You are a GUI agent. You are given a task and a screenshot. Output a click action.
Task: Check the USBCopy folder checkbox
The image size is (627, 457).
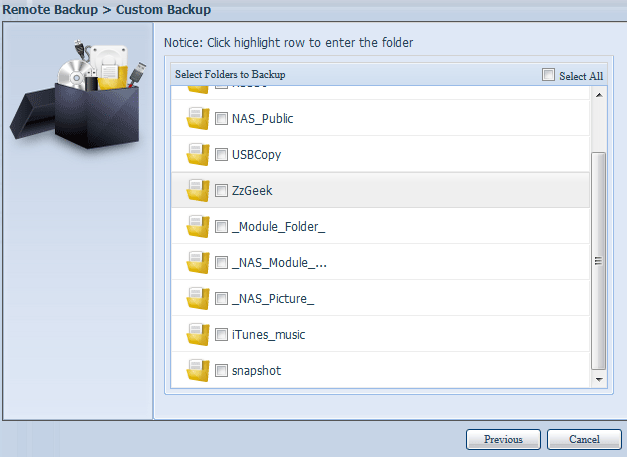[221, 155]
